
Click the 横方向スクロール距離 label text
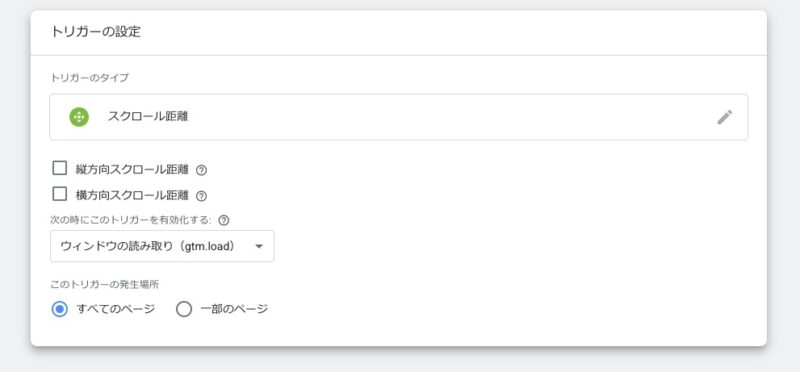tap(132, 195)
